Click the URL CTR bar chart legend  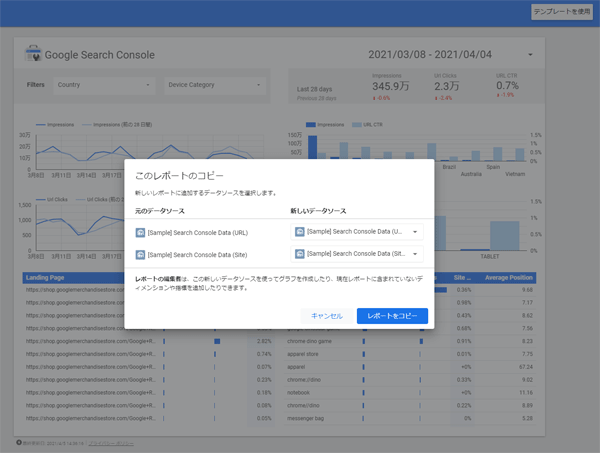[x=367, y=125]
